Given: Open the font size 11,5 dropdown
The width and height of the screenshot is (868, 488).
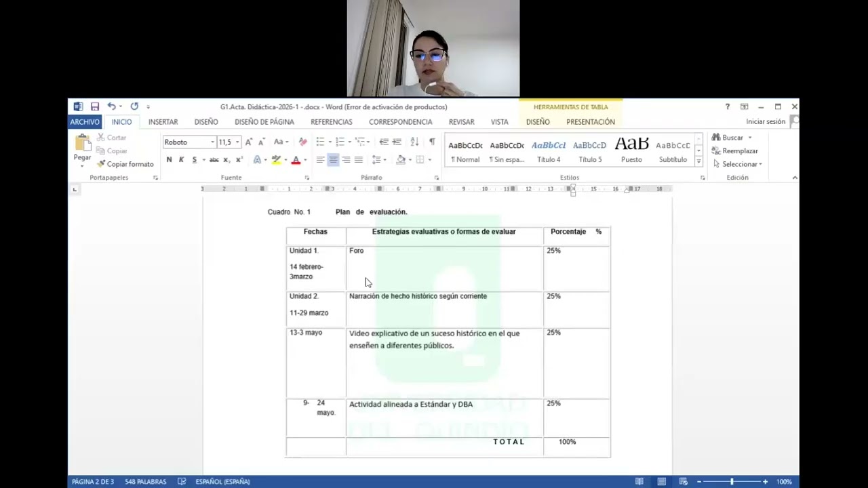Looking at the screenshot, I should 237,142.
